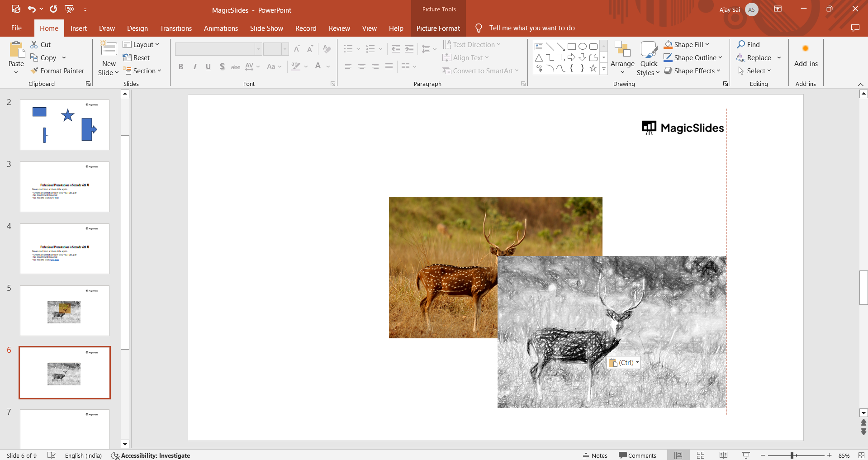Click the Add-ins icon
Screen dimensions: 868x460
click(806, 49)
